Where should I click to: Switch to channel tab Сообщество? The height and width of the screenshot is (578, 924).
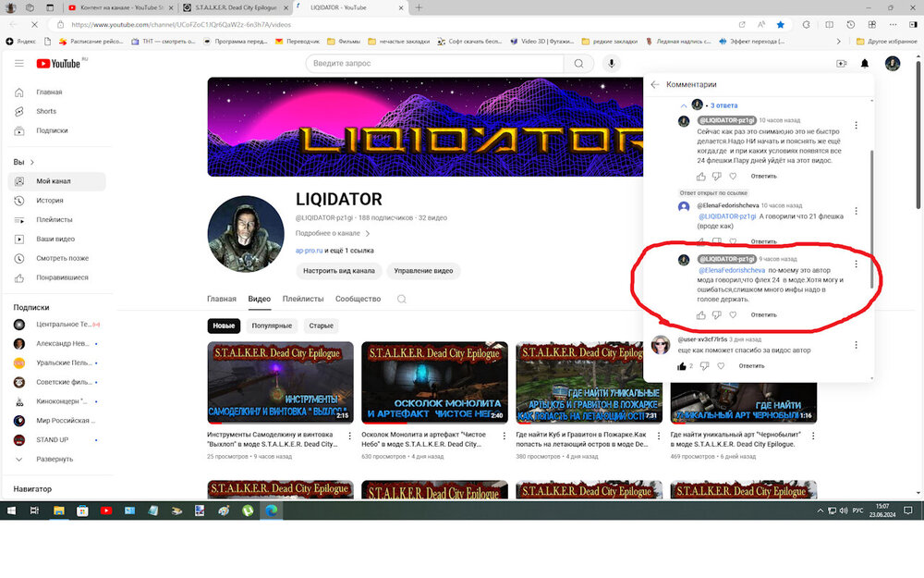coord(358,299)
